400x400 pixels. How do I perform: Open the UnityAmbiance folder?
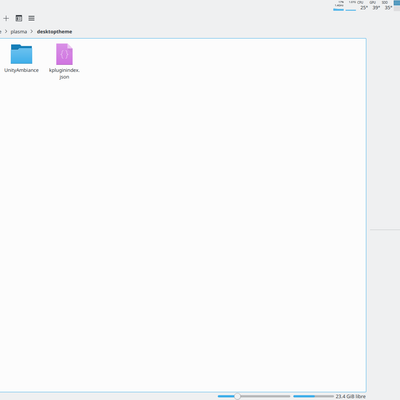(21, 54)
